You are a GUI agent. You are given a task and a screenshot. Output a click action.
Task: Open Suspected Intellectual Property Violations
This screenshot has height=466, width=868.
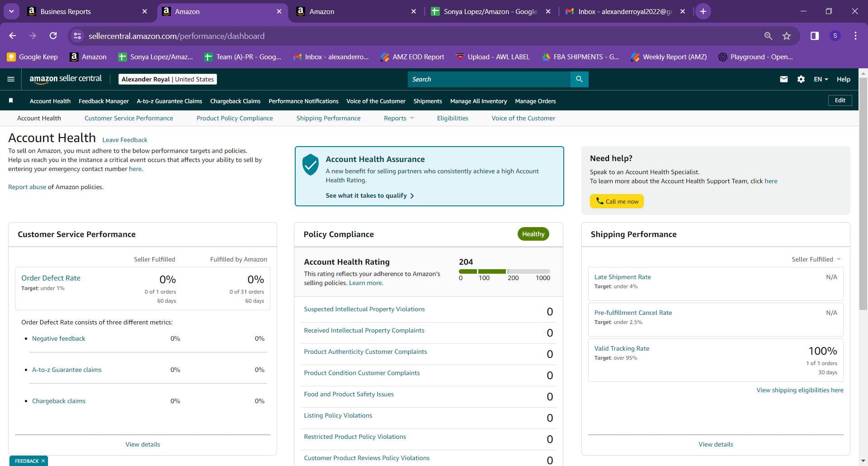point(364,309)
